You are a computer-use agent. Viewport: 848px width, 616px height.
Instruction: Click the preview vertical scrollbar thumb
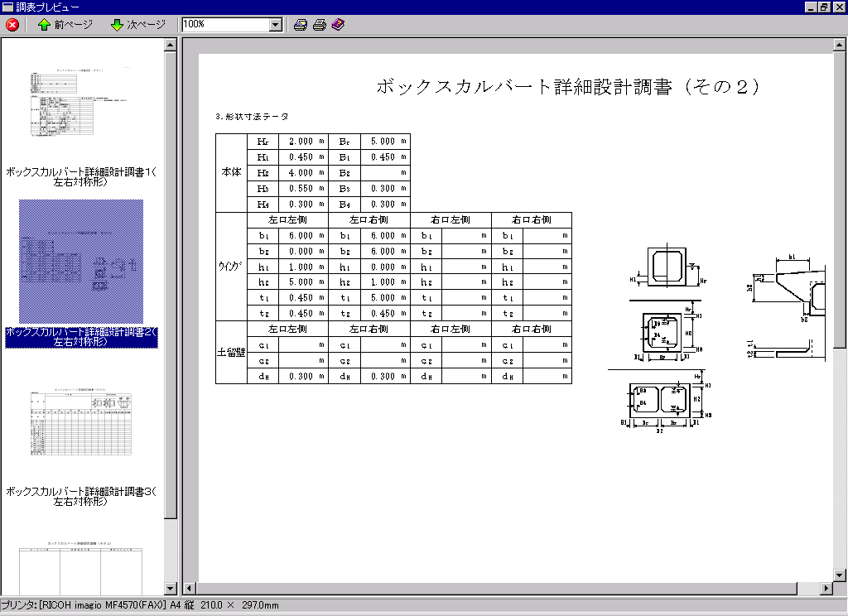pyautogui.click(x=840, y=200)
